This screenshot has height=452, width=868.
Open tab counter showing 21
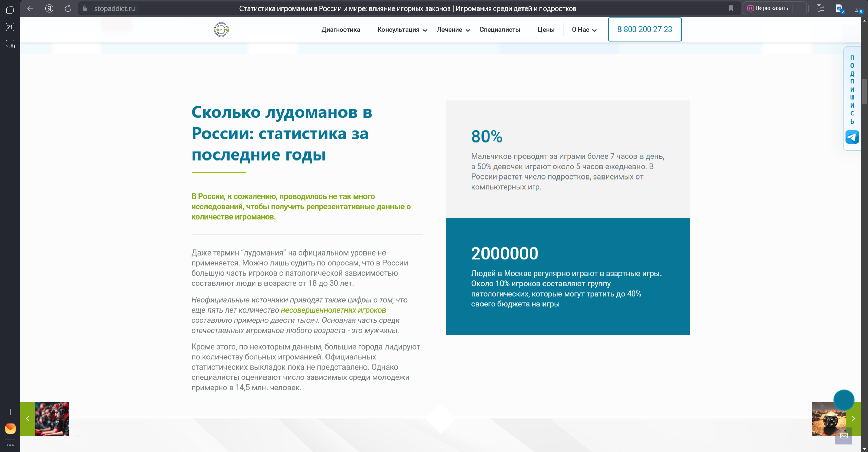coord(10,27)
